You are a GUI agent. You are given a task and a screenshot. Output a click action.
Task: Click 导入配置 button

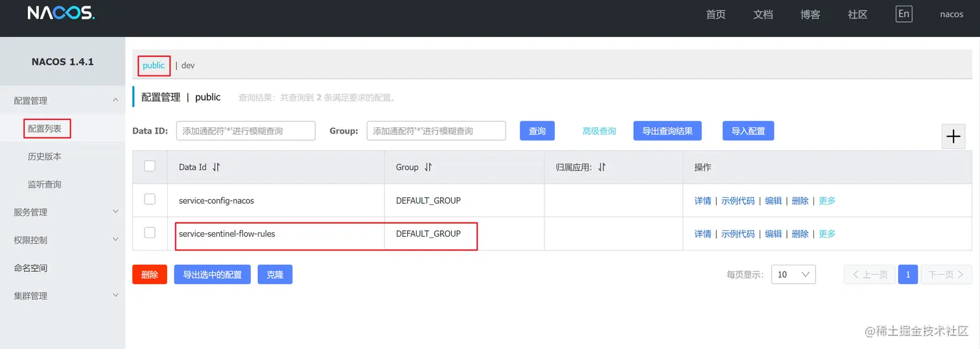coord(748,131)
